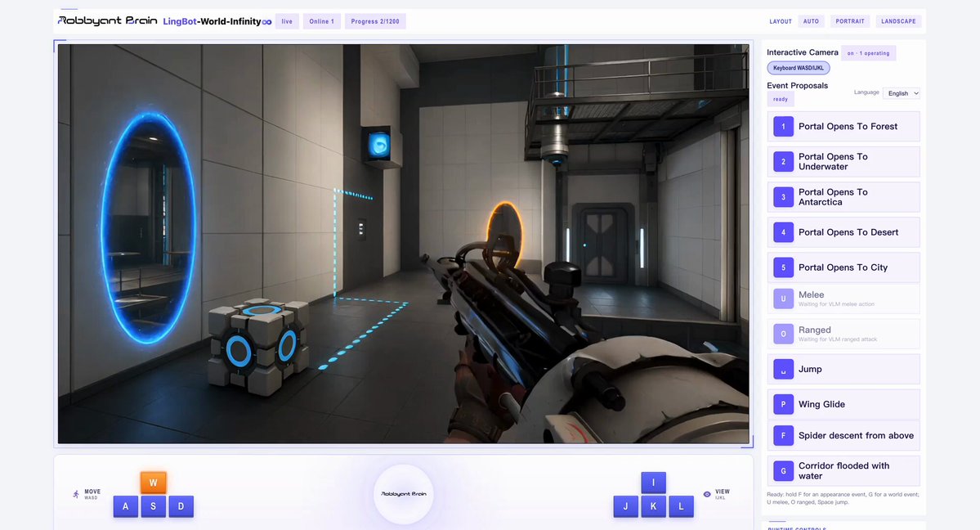Open the Language dropdown set to English

tap(902, 93)
